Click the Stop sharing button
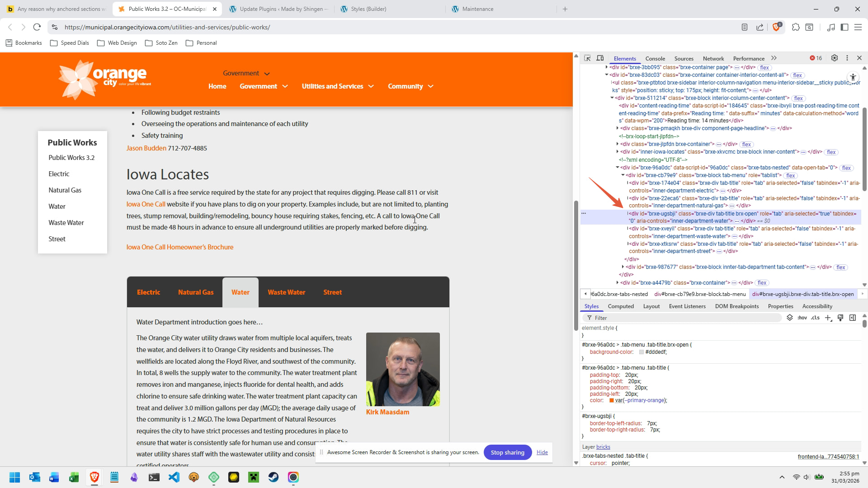 pos(508,452)
